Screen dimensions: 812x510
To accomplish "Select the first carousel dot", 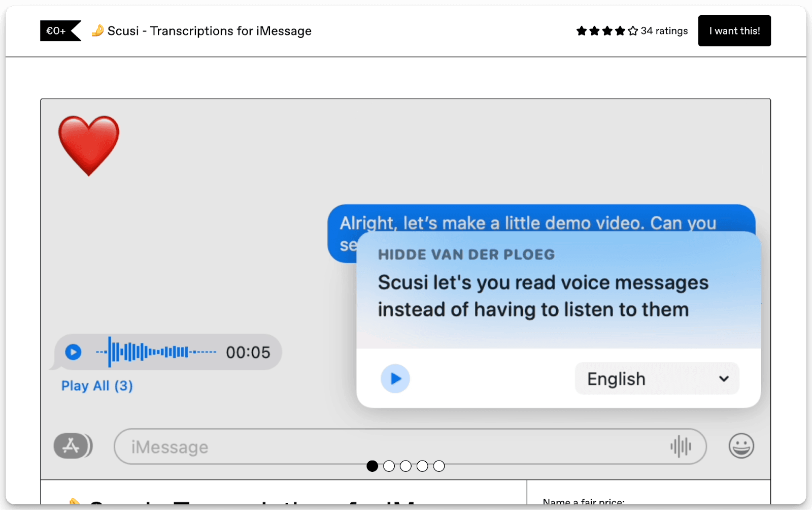I will (x=373, y=466).
